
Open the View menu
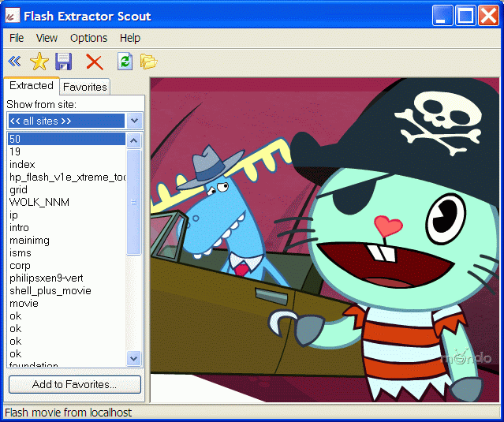click(x=47, y=38)
